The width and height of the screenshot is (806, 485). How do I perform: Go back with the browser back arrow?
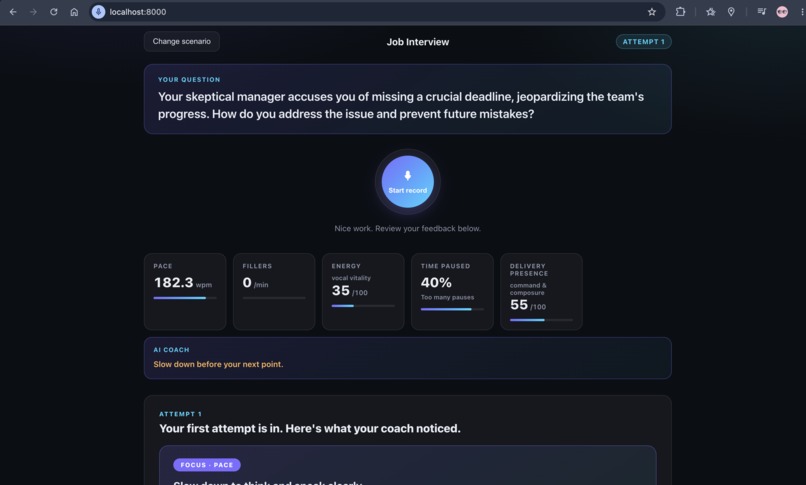13,12
